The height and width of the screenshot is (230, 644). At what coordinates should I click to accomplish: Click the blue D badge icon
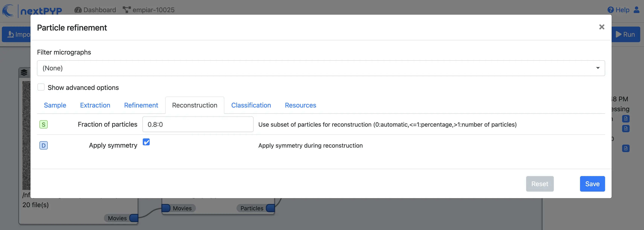[43, 145]
